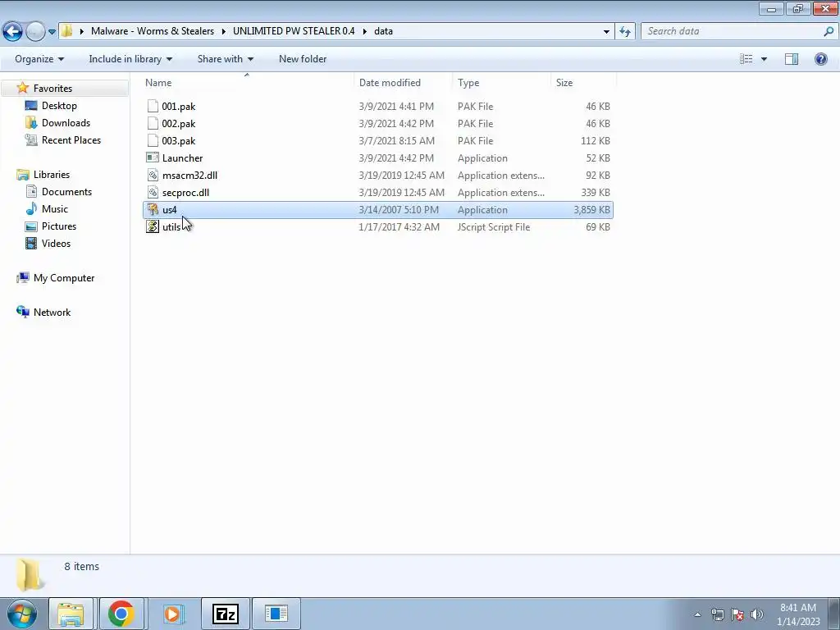
Task: Open Explorer help
Action: tap(820, 59)
